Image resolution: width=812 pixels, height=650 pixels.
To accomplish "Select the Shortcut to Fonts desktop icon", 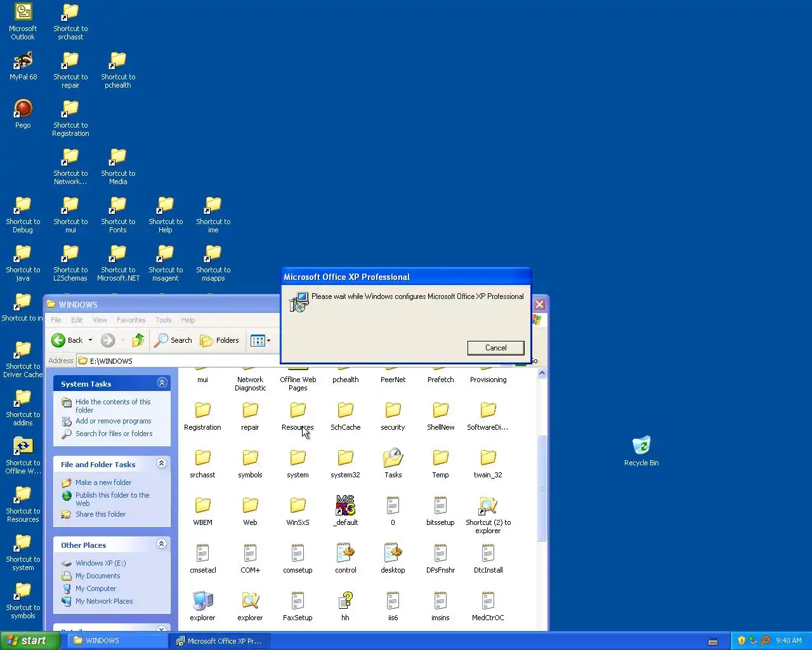I will (118, 215).
